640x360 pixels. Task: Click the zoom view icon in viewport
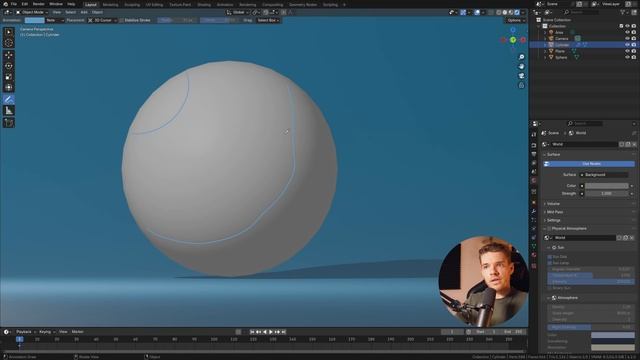521,57
